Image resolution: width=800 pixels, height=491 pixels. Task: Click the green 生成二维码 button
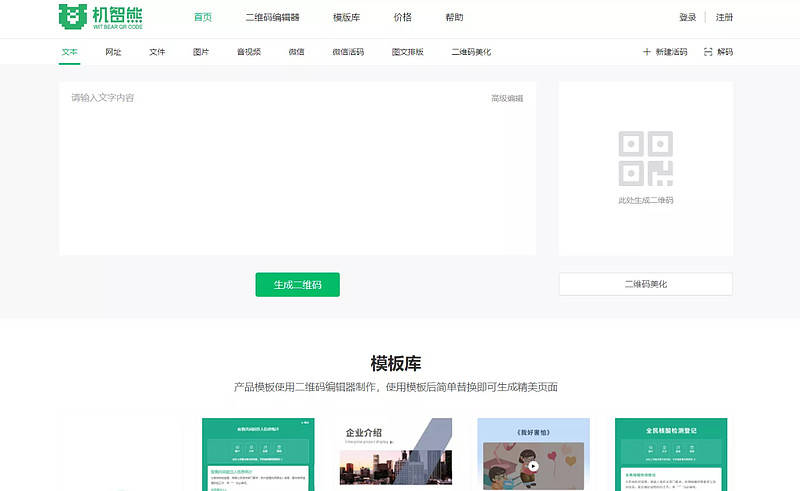297,284
